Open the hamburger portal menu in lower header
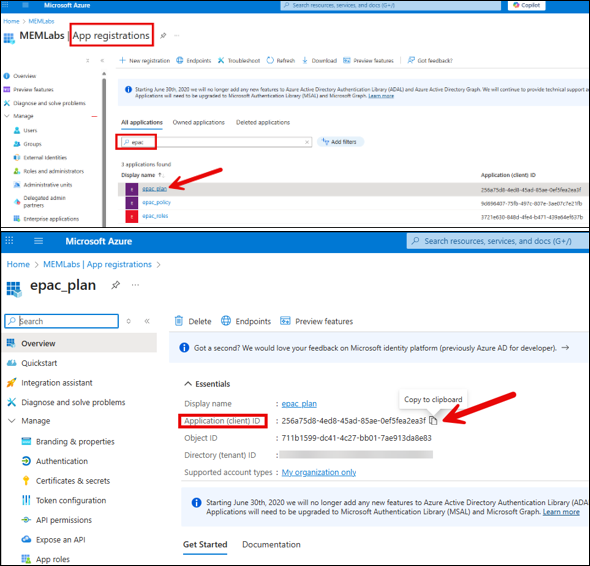 (x=38, y=241)
